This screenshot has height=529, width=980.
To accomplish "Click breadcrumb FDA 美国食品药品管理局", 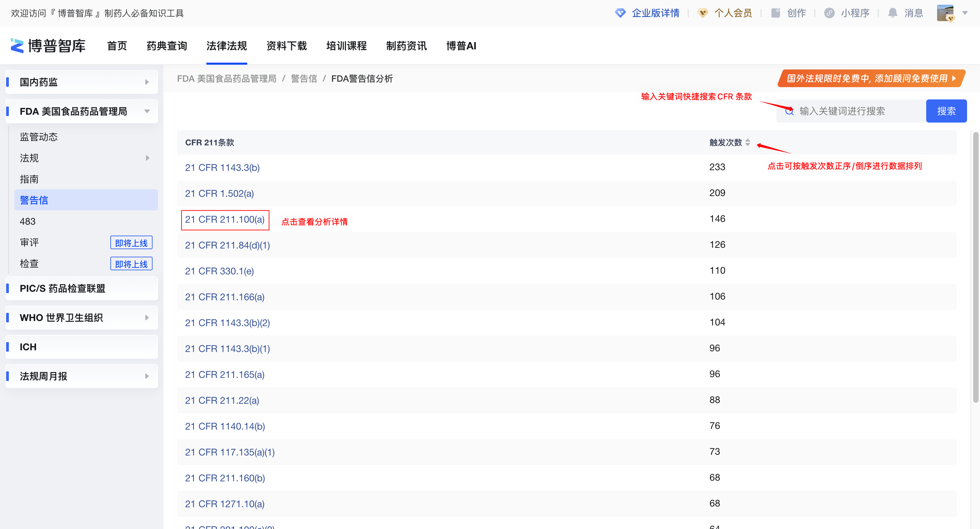I will point(226,78).
